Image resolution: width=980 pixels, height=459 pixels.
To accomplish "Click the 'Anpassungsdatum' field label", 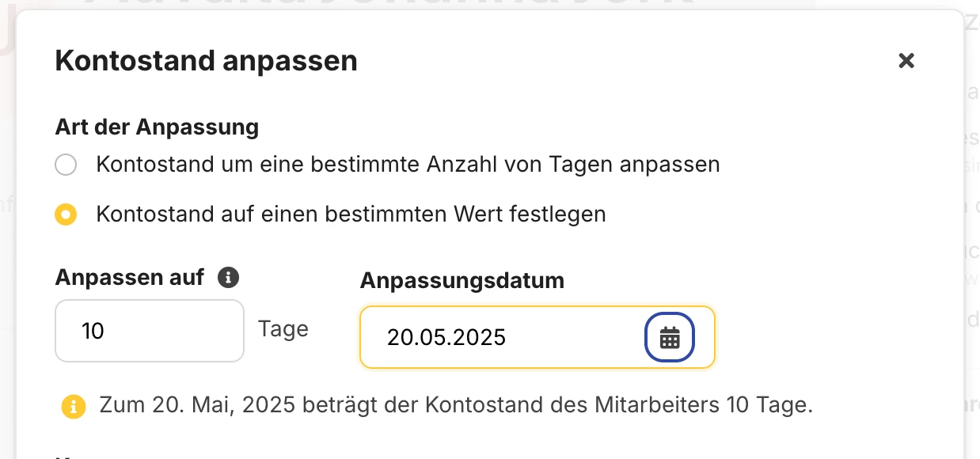I will tap(462, 280).
